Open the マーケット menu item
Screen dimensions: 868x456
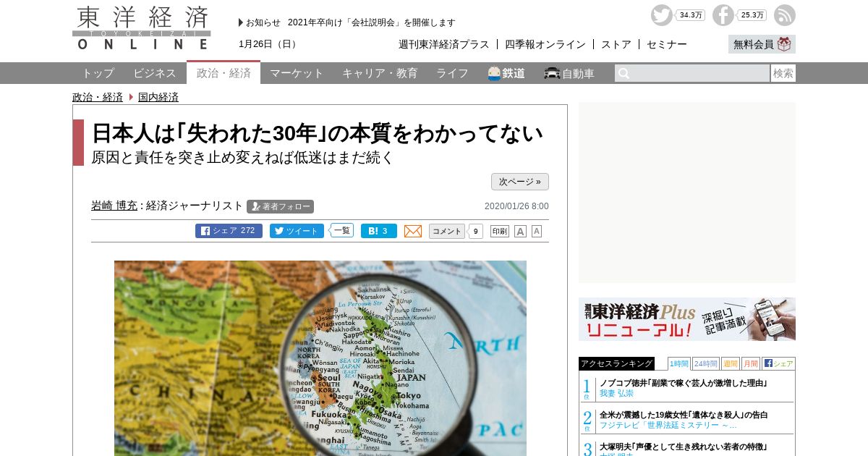[x=297, y=73]
